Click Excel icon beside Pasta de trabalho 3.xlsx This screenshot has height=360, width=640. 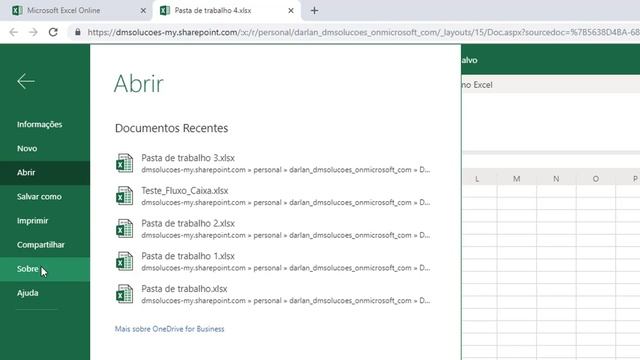[124, 163]
